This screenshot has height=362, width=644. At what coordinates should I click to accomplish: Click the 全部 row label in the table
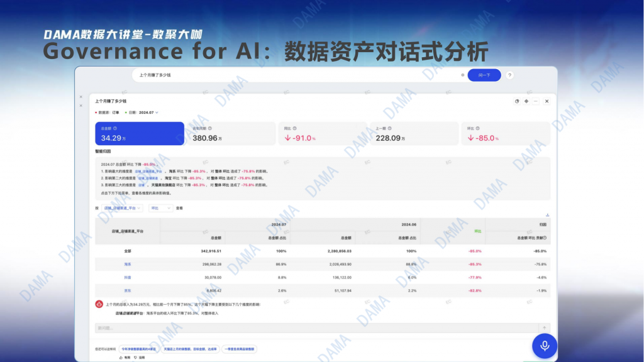click(x=128, y=251)
